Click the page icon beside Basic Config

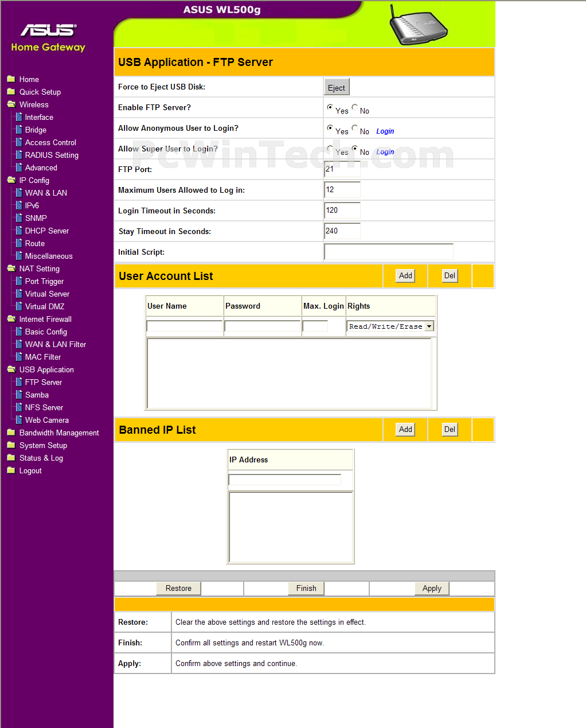tap(19, 332)
